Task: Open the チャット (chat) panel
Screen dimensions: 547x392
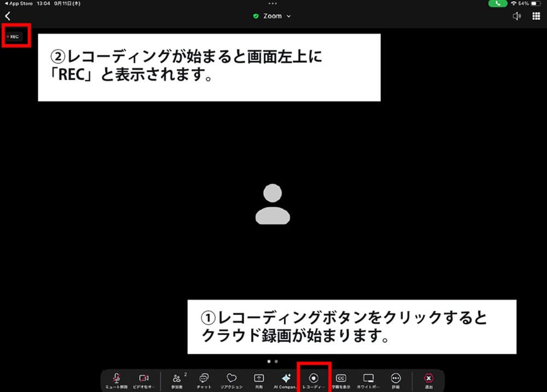Action: pyautogui.click(x=203, y=378)
